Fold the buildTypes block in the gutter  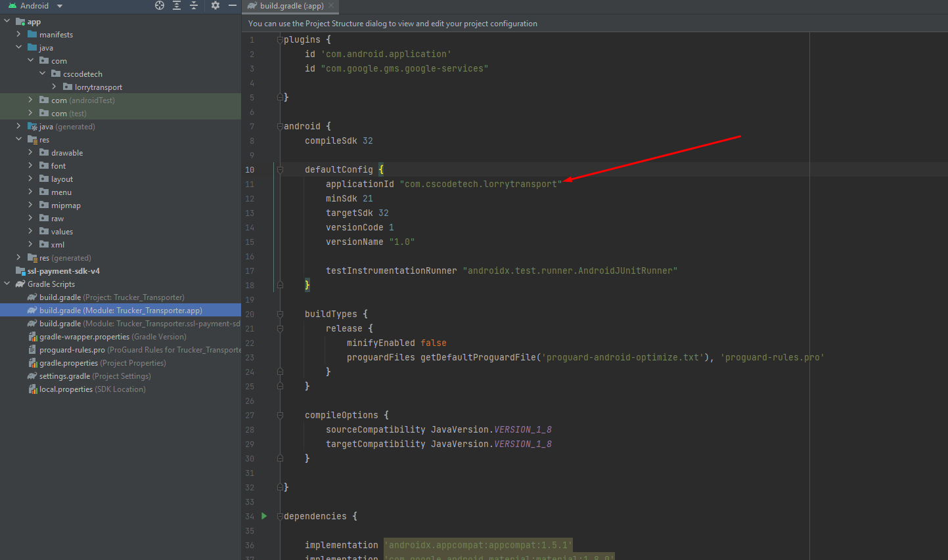[x=280, y=314]
